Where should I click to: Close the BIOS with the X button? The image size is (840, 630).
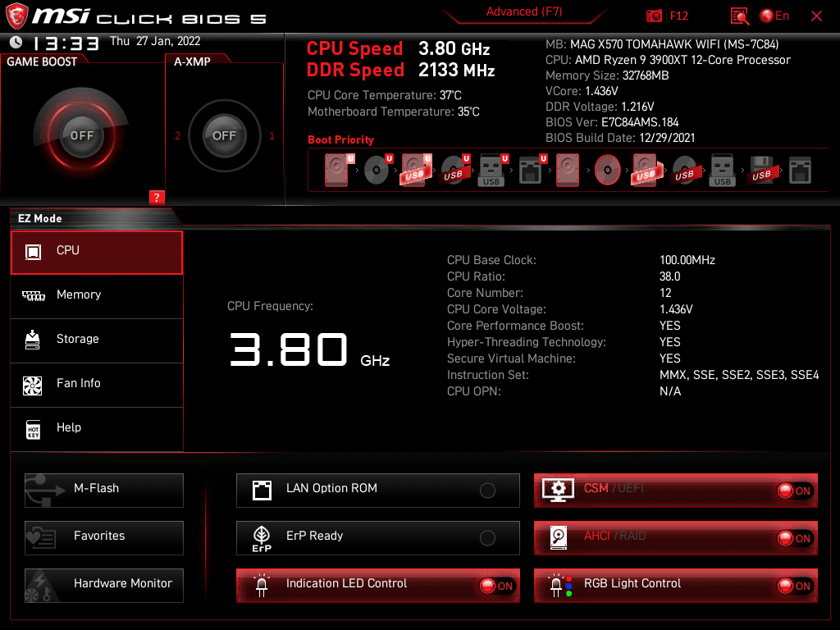[x=816, y=16]
